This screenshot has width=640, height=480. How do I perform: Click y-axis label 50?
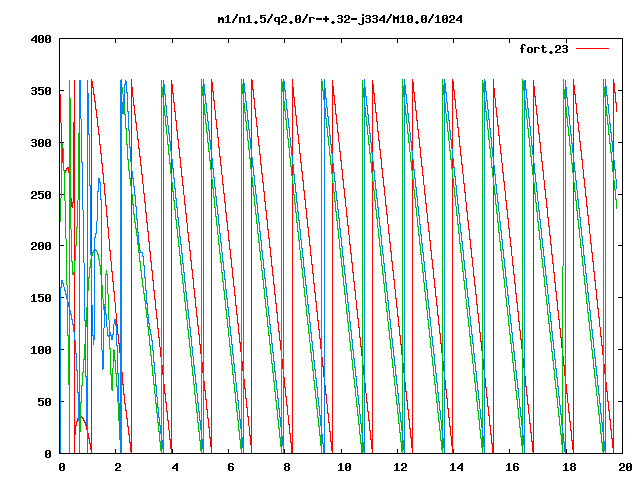tap(44, 402)
